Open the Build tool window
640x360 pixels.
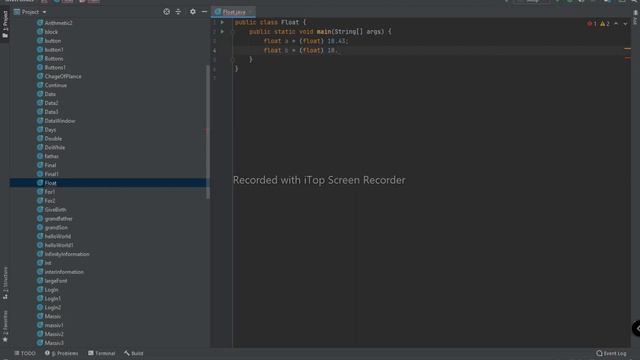coord(134,353)
